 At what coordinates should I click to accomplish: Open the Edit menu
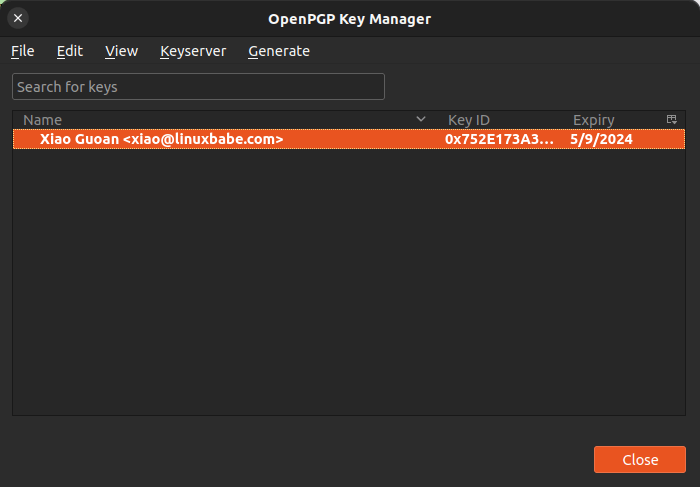point(70,51)
